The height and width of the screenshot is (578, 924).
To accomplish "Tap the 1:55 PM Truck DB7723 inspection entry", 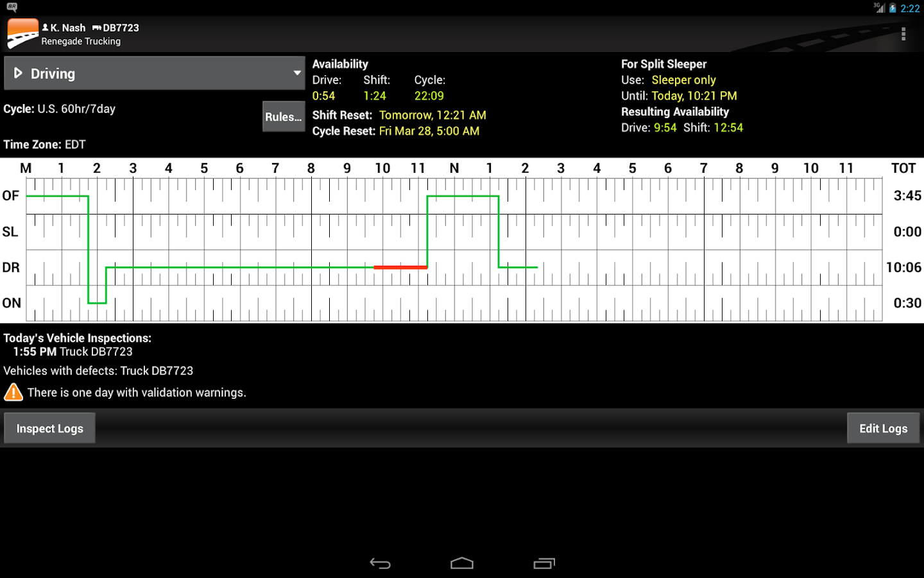I will [73, 351].
